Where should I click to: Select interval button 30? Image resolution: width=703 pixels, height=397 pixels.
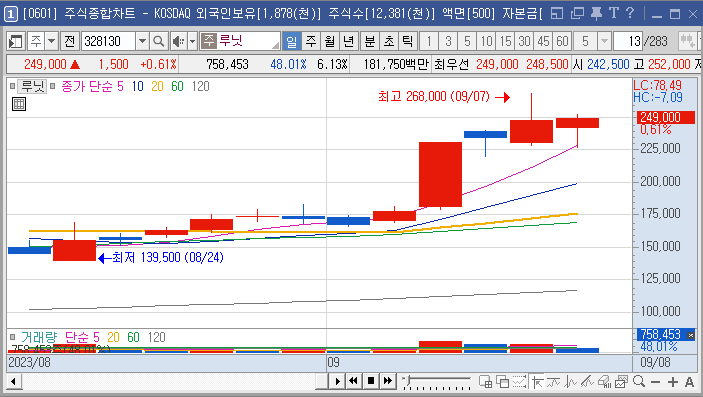point(524,42)
